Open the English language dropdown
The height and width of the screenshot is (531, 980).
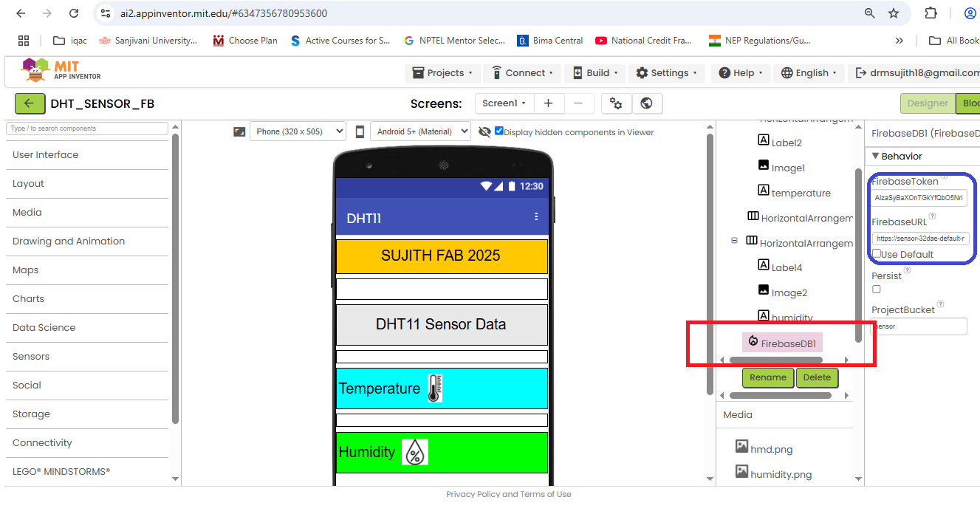[810, 73]
